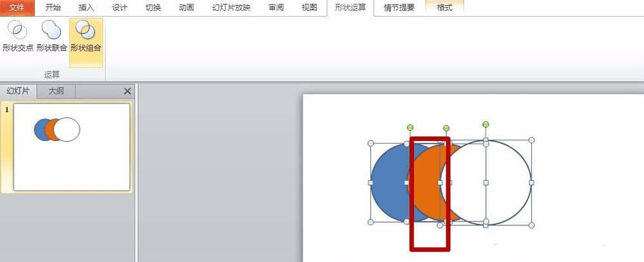This screenshot has height=262, width=644.
Task: Switch to the 格式 format tab
Action: click(x=445, y=8)
